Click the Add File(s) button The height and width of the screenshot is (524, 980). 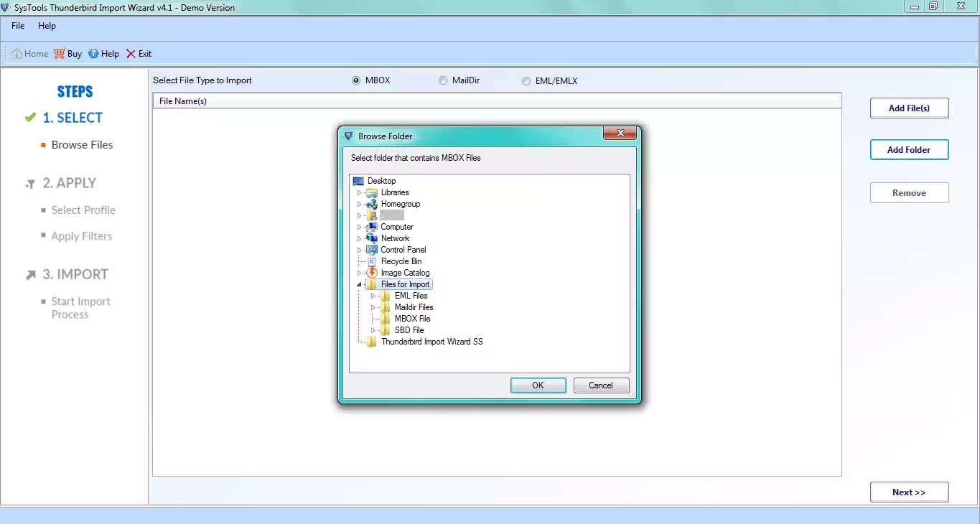(x=909, y=108)
